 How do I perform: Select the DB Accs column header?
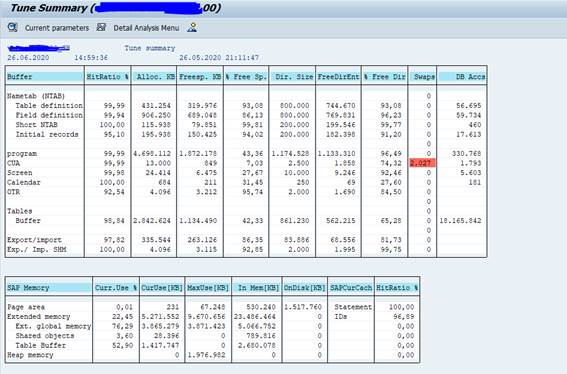(x=462, y=77)
